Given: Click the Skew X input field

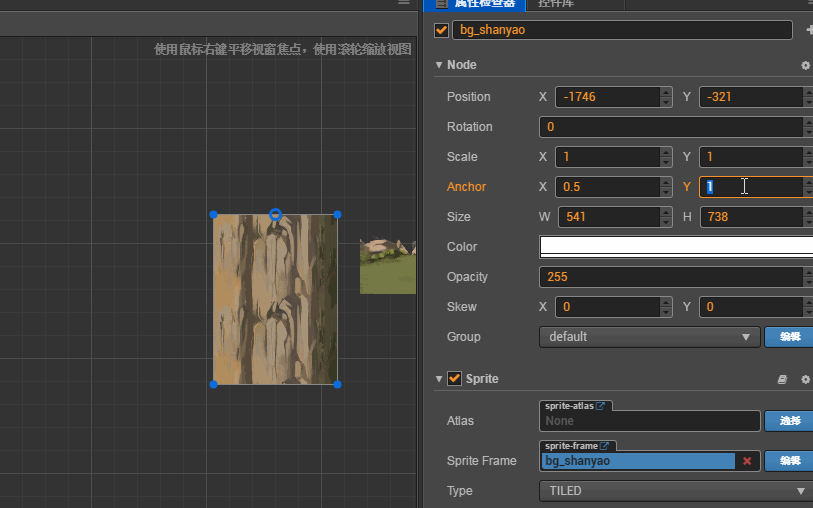Looking at the screenshot, I should point(608,307).
